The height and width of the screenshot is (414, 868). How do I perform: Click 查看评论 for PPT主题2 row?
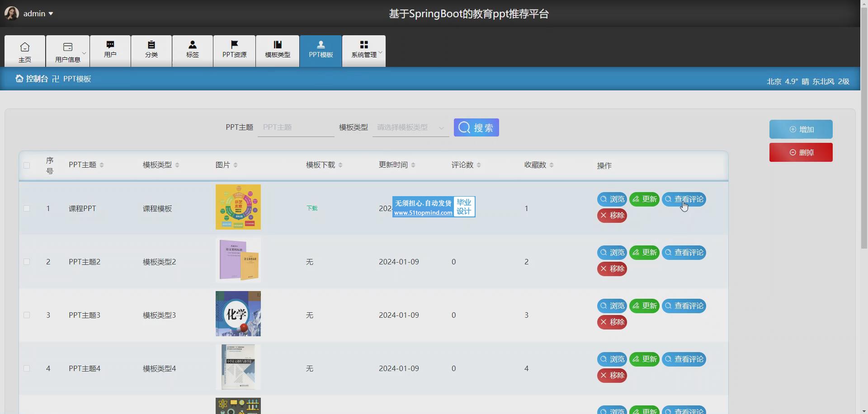tap(684, 253)
